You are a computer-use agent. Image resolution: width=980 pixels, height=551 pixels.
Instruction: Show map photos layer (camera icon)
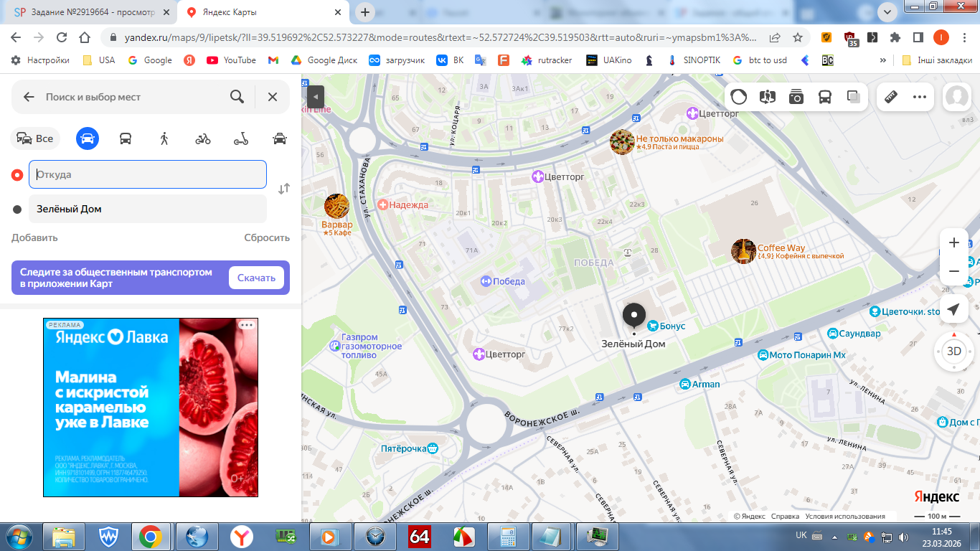796,97
